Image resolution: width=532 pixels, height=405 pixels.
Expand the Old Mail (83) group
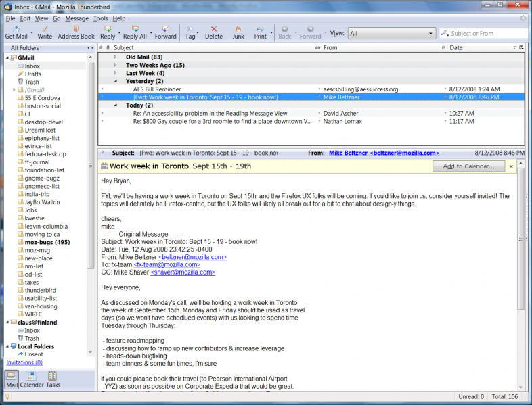click(x=115, y=57)
